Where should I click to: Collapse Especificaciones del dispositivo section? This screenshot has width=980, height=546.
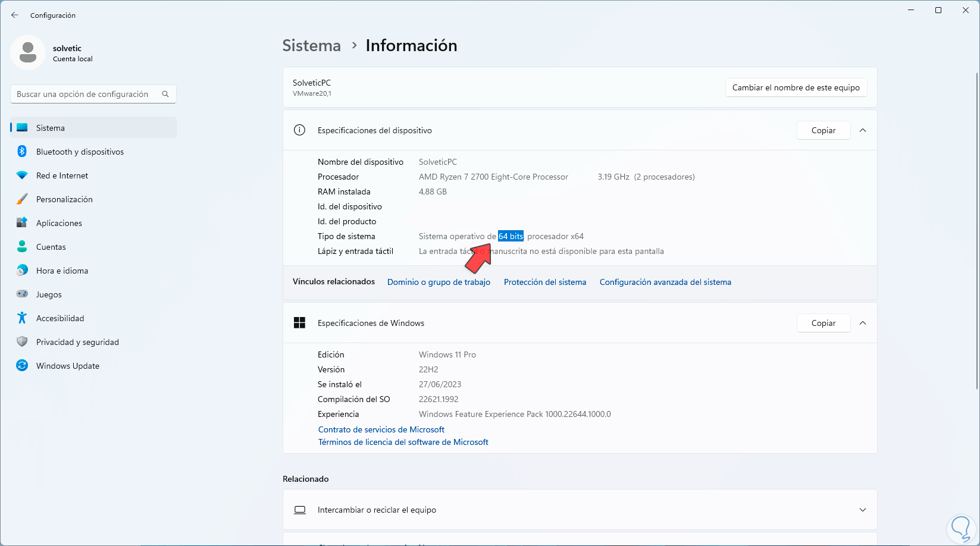tap(863, 130)
